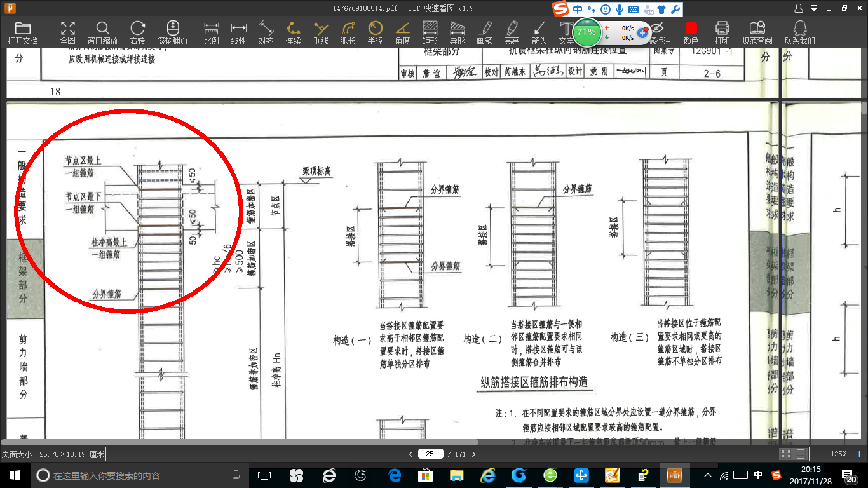The width and height of the screenshot is (868, 488).
Task: Select the 画笔 pen tool
Action: tap(484, 32)
